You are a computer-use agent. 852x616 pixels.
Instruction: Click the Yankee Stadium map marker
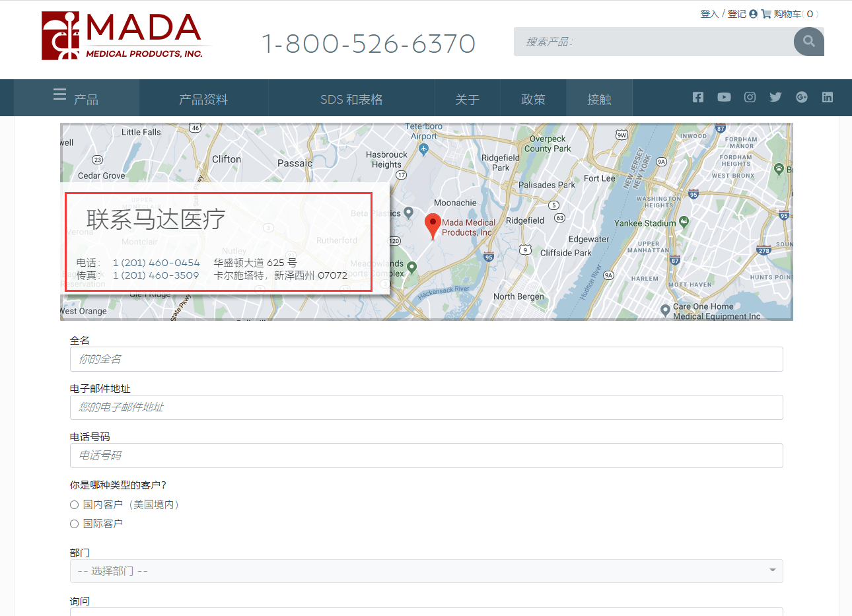684,222
